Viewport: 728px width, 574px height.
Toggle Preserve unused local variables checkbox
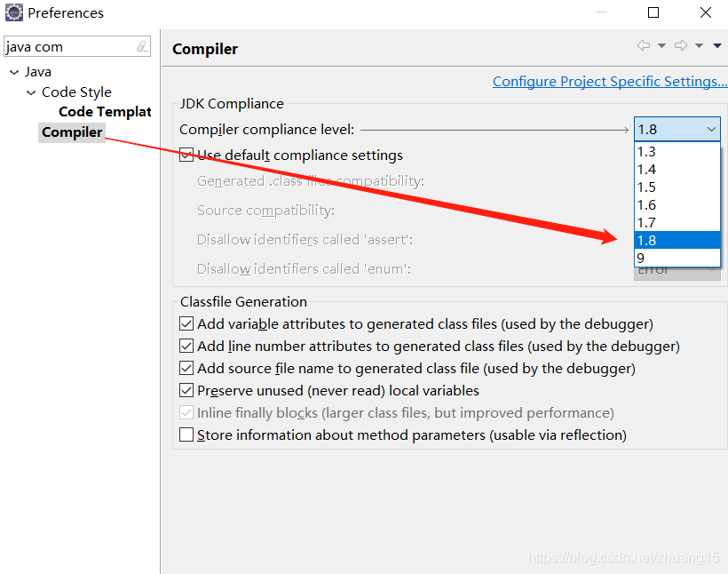tap(186, 390)
